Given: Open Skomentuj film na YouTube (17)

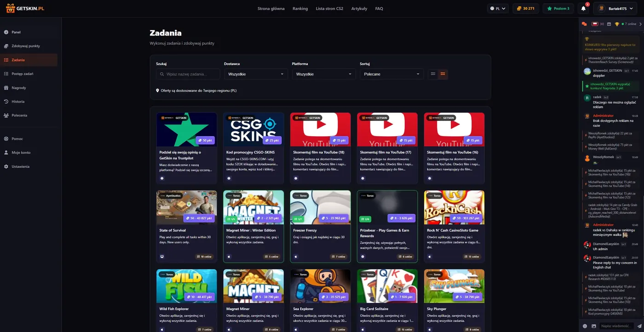Looking at the screenshot, I should pos(387,148).
